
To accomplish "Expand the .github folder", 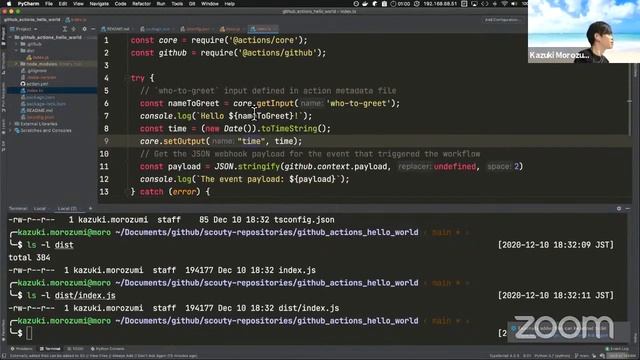I will pyautogui.click(x=17, y=44).
